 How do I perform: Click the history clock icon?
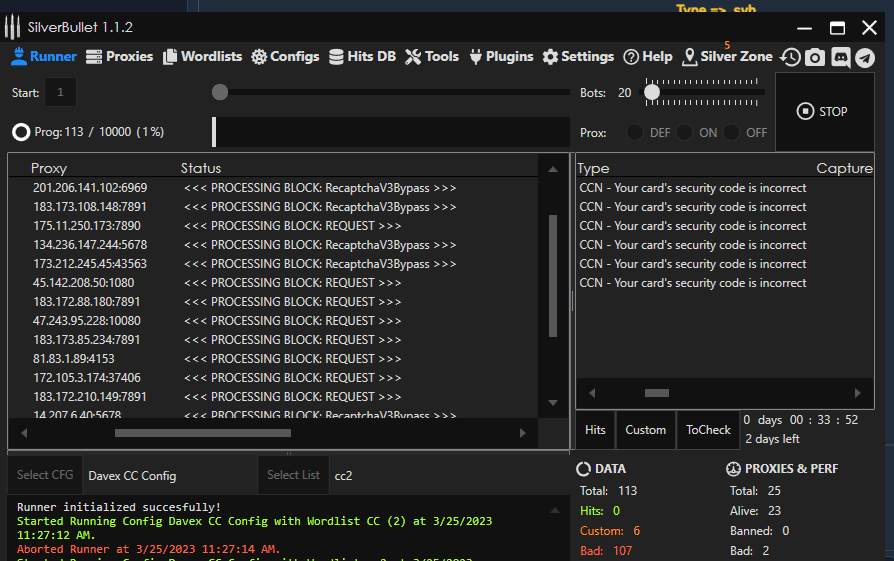click(x=790, y=58)
